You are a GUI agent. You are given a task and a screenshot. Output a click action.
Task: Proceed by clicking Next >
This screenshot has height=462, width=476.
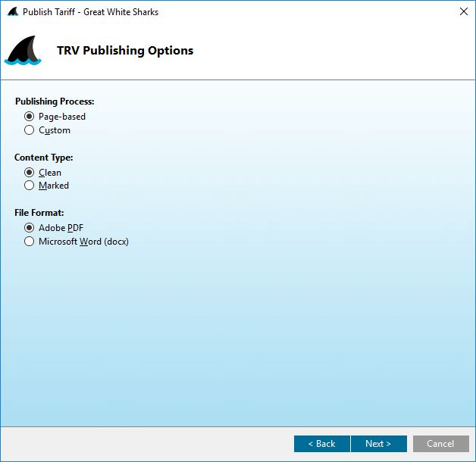[378, 444]
